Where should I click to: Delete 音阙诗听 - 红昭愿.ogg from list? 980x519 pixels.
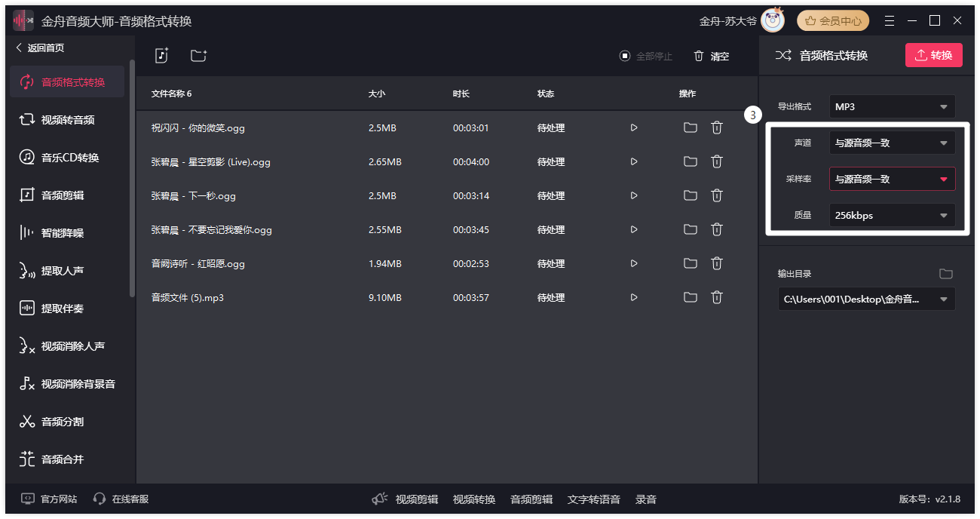tap(716, 263)
